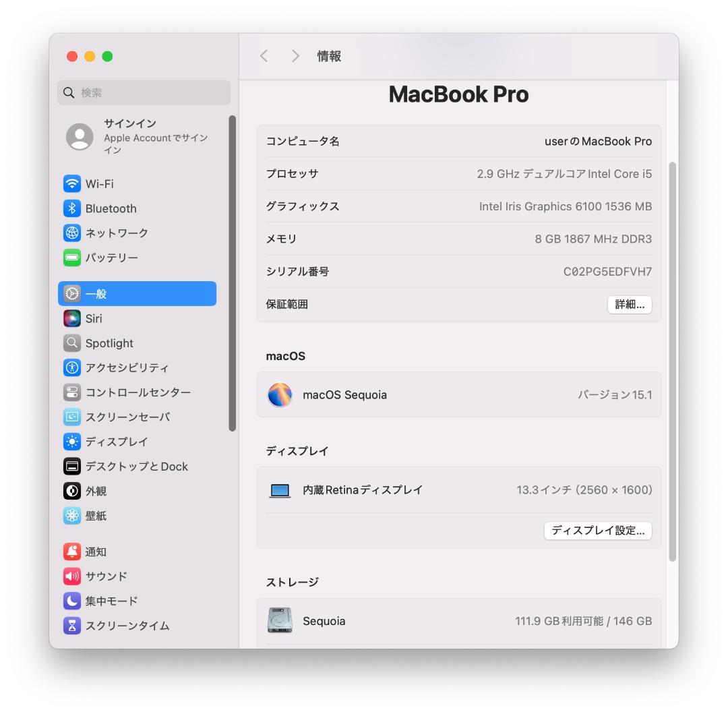Click the green zoom window button
This screenshot has height=714, width=728.
pyautogui.click(x=107, y=56)
